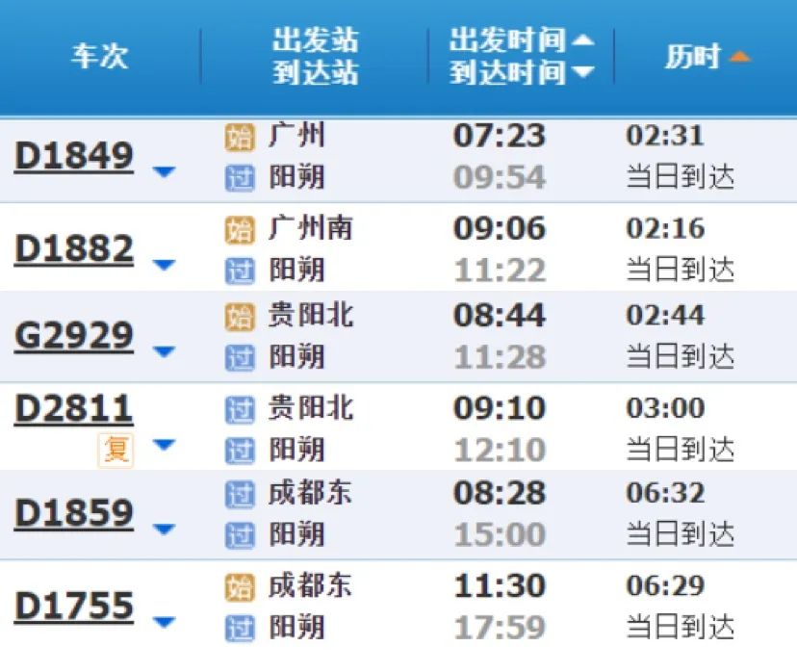The height and width of the screenshot is (672, 797).
Task: Expand the D1849 train stop details arrow
Action: [165, 172]
